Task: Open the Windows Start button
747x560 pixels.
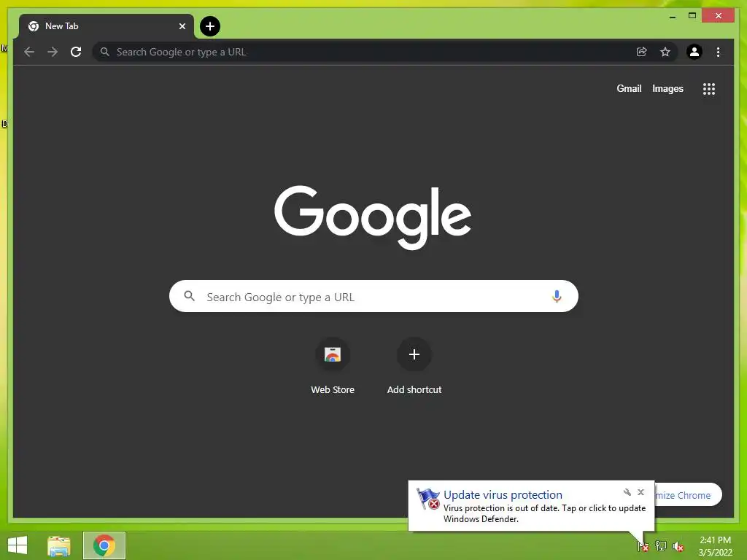Action: point(18,545)
